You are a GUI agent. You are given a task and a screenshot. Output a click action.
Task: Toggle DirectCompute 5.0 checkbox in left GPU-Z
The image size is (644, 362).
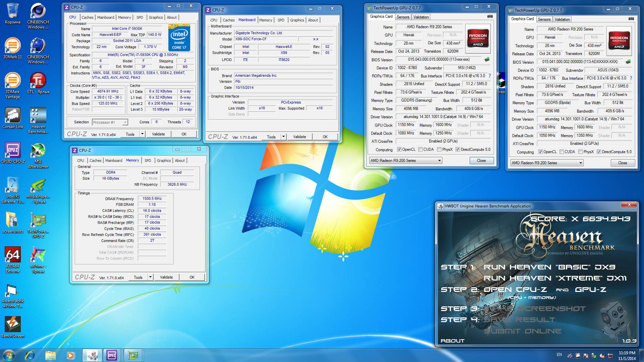[458, 149]
